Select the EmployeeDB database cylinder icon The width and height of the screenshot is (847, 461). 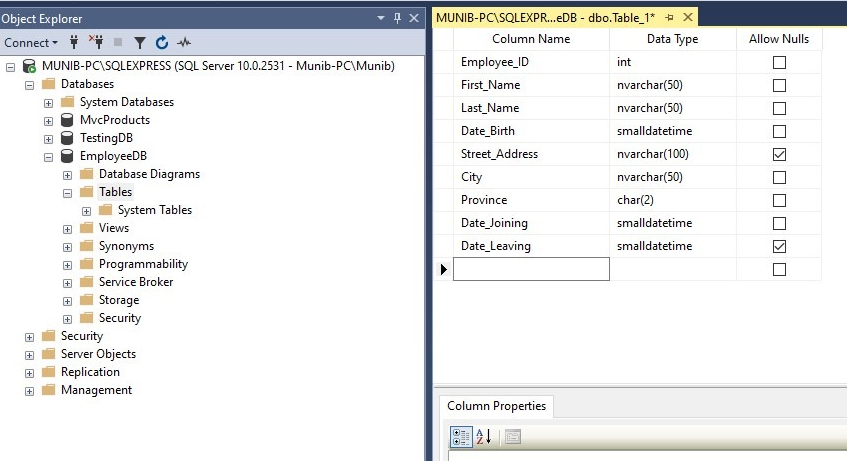67,156
